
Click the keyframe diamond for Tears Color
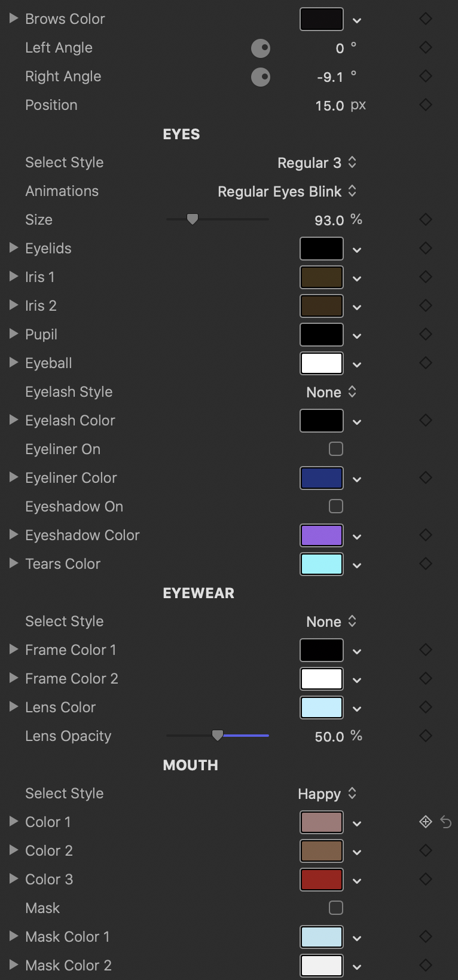(425, 564)
